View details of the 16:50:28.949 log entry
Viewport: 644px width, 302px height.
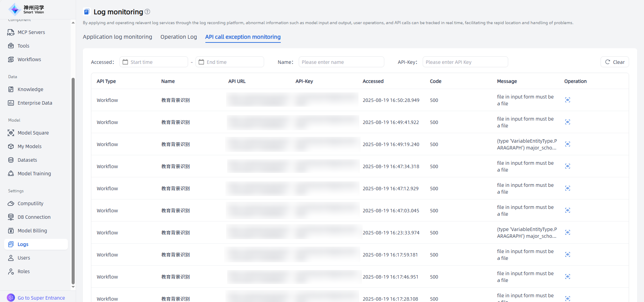[567, 100]
